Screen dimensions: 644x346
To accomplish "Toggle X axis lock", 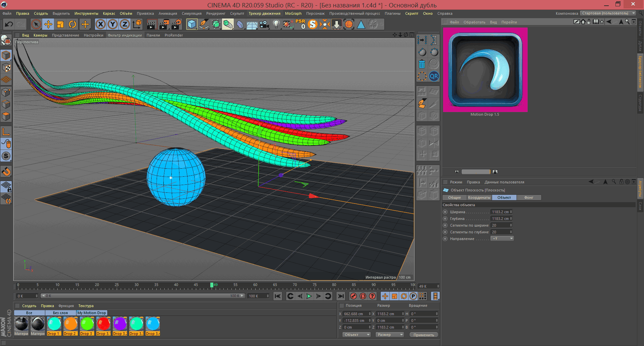I will tap(100, 24).
